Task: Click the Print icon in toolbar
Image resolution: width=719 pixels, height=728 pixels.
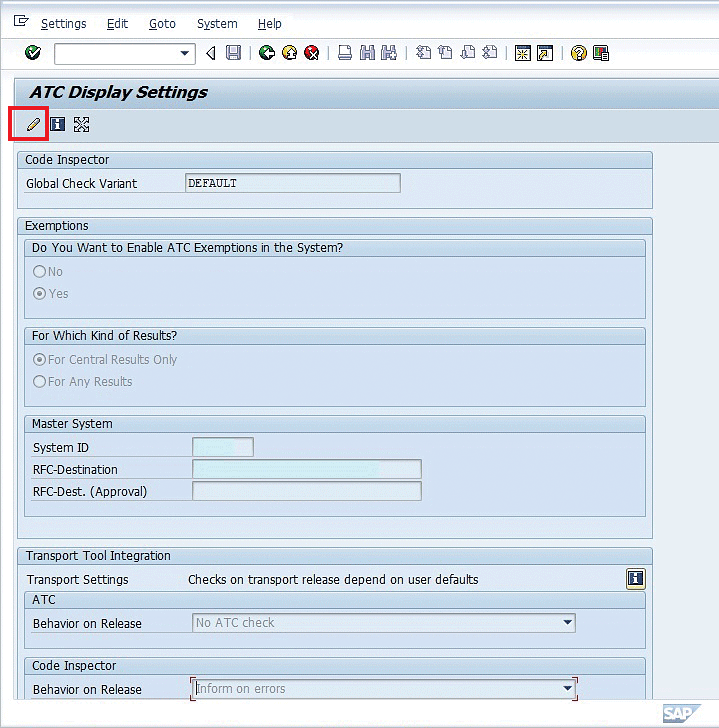Action: [345, 53]
